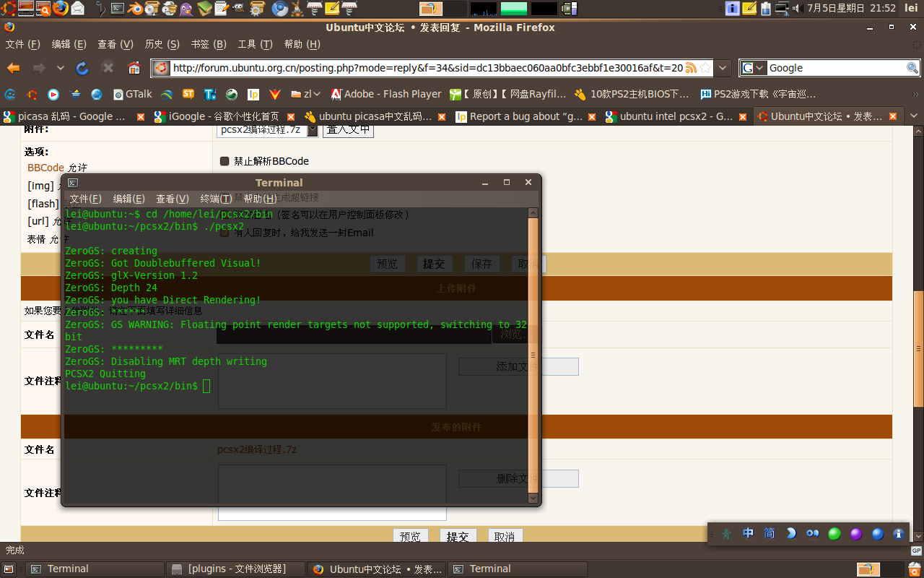Bookmark page with star icon
The width and height of the screenshot is (924, 578).
coord(705,68)
